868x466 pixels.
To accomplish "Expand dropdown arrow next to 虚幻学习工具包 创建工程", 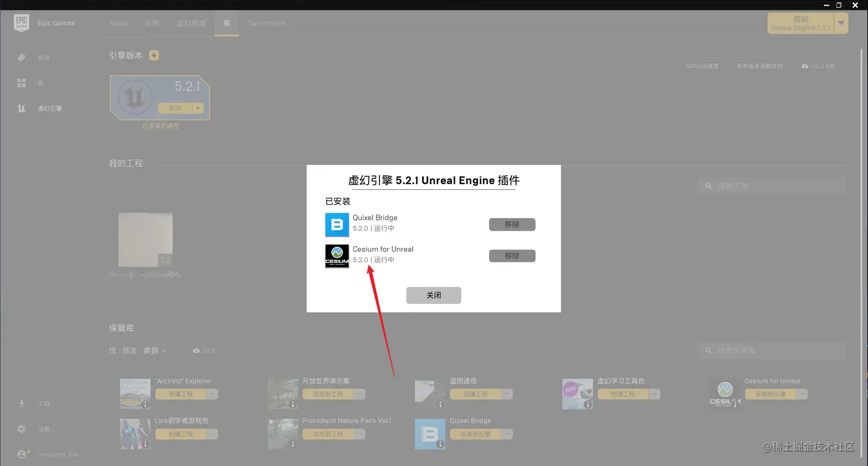I will click(x=654, y=394).
